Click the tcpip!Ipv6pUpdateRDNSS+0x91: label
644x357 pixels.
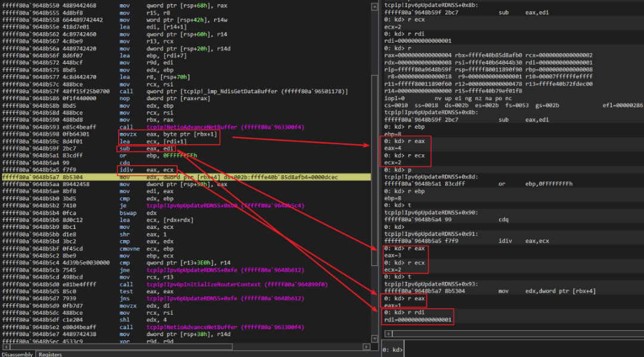point(431,234)
